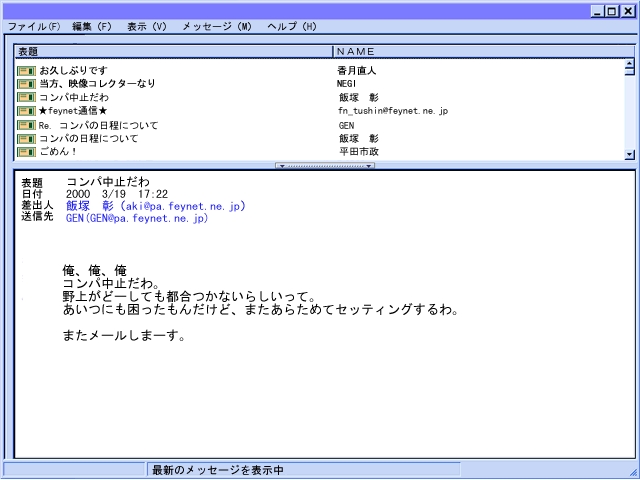Viewport: 640px width, 480px height.
Task: Click sender fn_tushin@feynet.ne.jp in list
Action: [393, 111]
